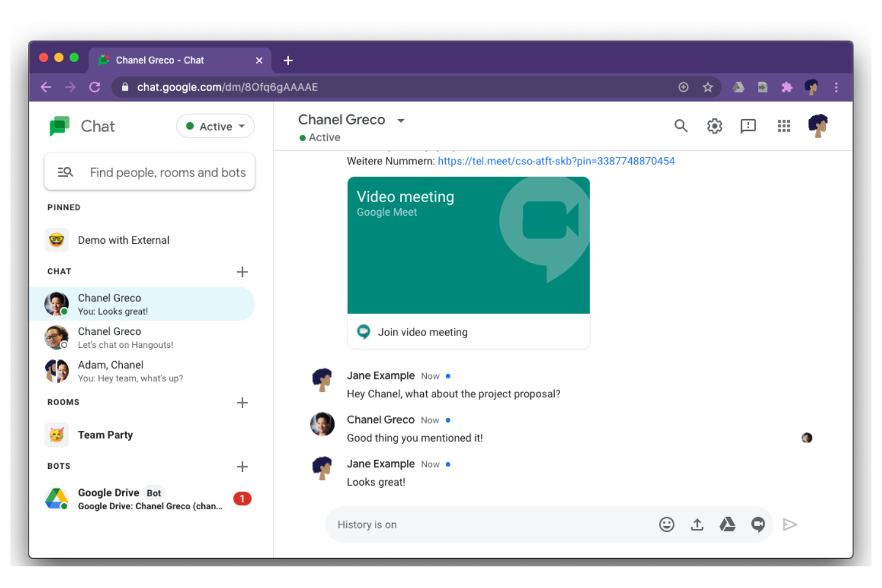This screenshot has height=588, width=882.
Task: Click into the message input field
Action: (x=477, y=524)
